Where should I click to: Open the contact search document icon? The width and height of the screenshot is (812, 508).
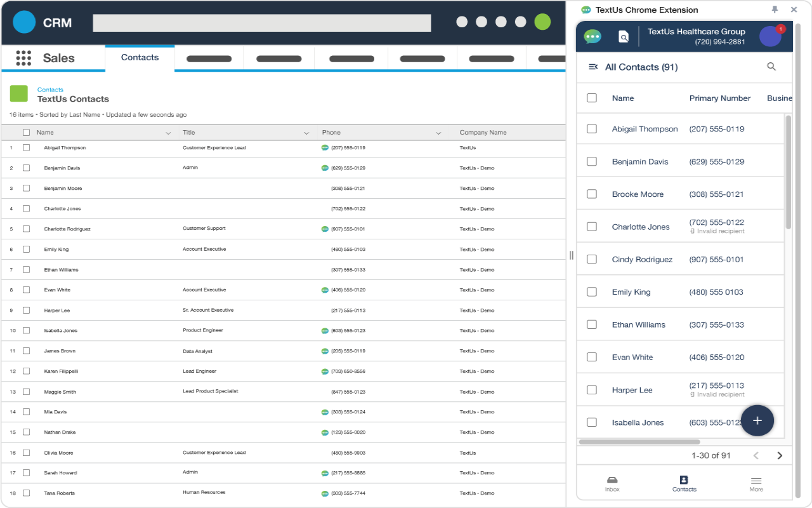pos(624,37)
